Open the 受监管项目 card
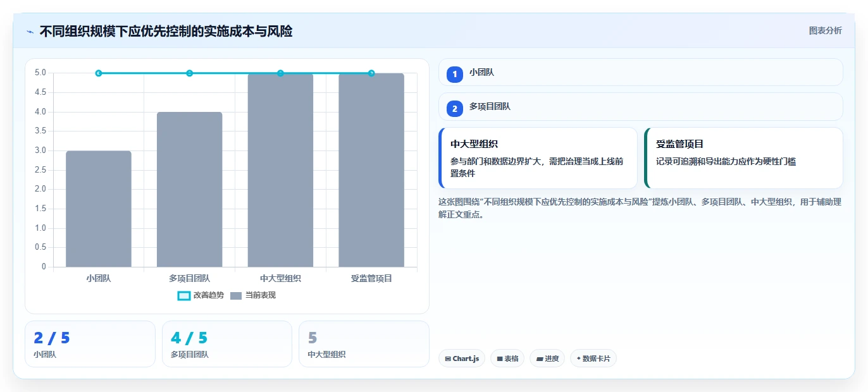Viewport: 868px width, 392px height. (743, 158)
